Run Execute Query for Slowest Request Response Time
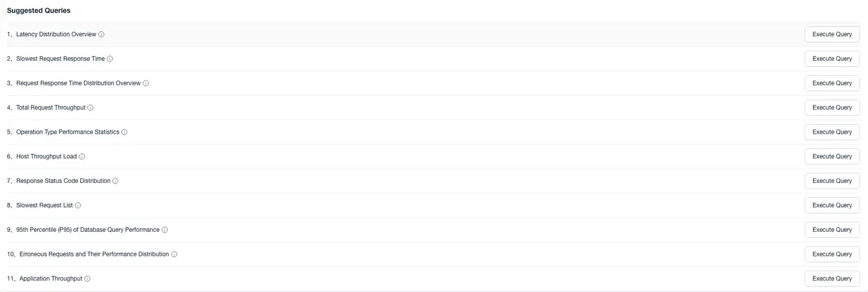This screenshot has height=292, width=868. coord(832,59)
